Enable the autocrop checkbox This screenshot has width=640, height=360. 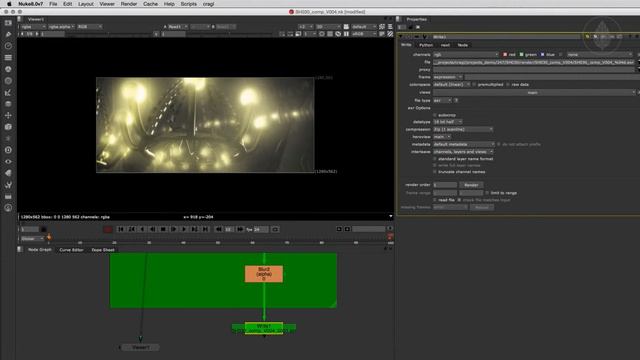click(435, 116)
